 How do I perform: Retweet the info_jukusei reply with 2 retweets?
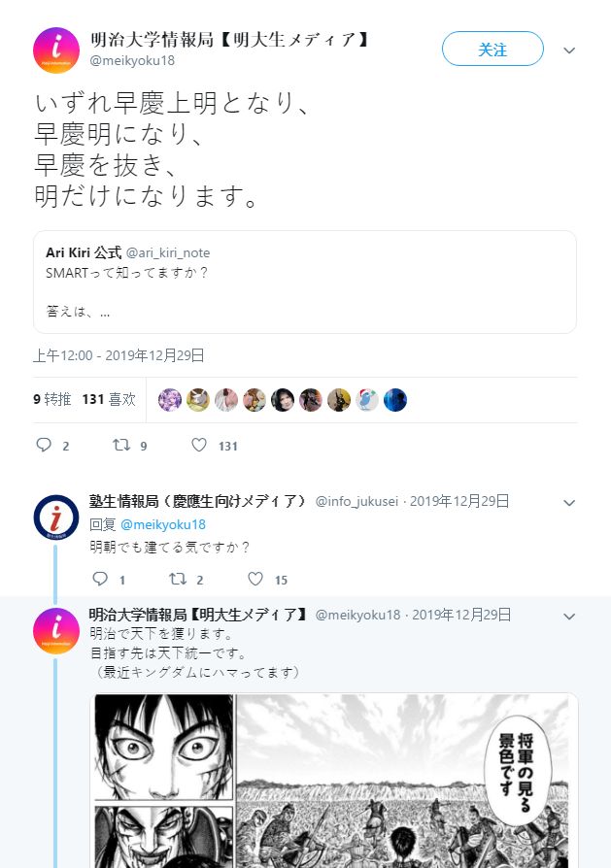point(178,579)
